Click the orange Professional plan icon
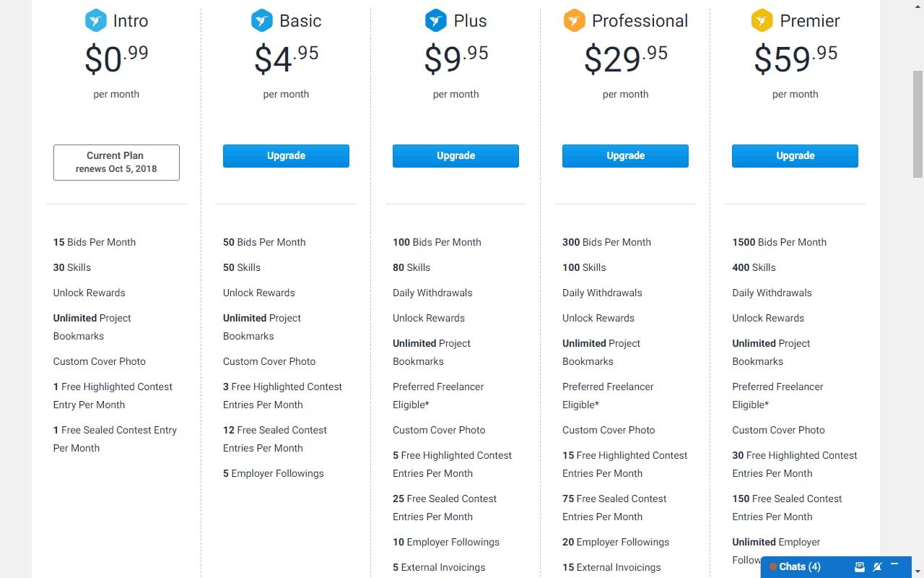Image resolution: width=924 pixels, height=578 pixels. (x=574, y=21)
